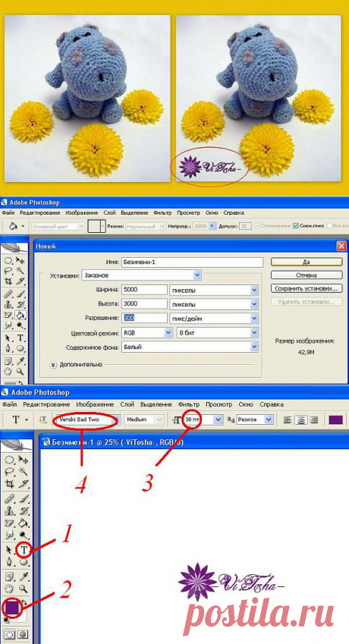Screen dimensions: 349x644
Task: Click the left align text icon
Action: click(288, 419)
